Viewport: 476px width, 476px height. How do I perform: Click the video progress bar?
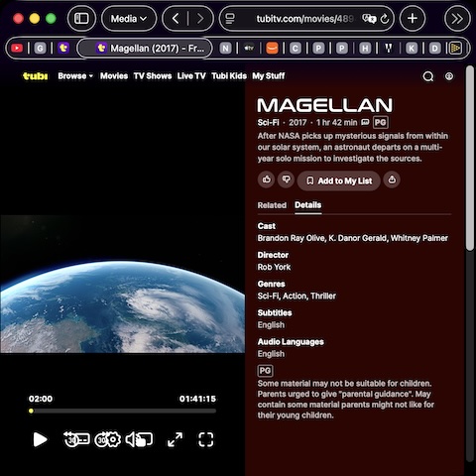[x=122, y=411]
